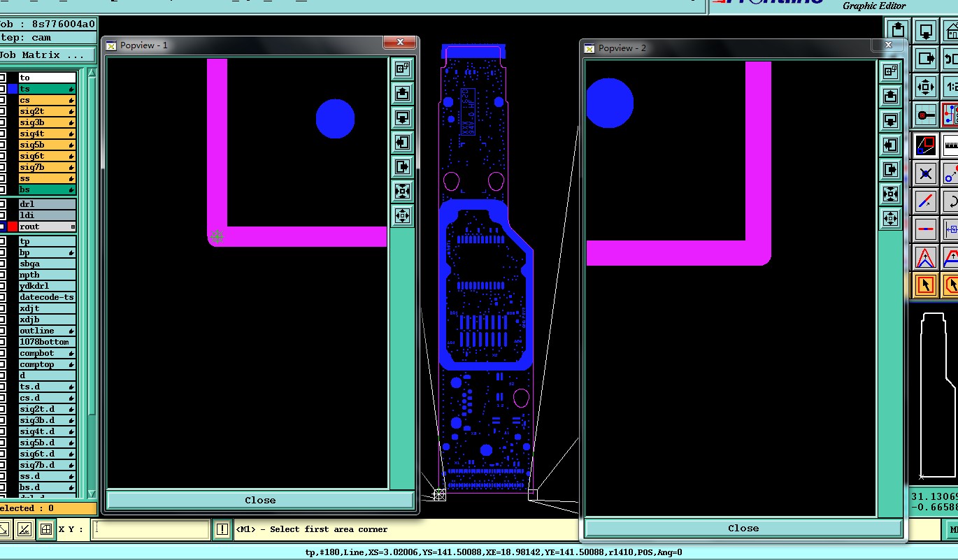Click zoom-window icon in Popview - 2 sidebar
Screen dimensions: 958x560
tap(890, 71)
